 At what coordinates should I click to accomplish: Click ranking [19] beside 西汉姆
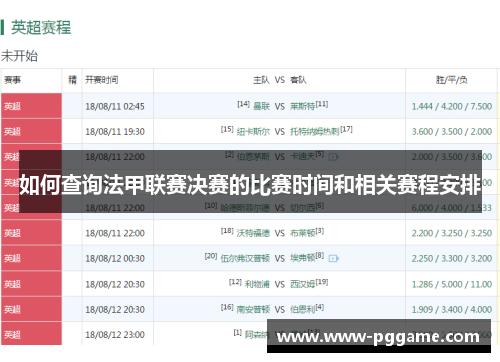coord(322,282)
